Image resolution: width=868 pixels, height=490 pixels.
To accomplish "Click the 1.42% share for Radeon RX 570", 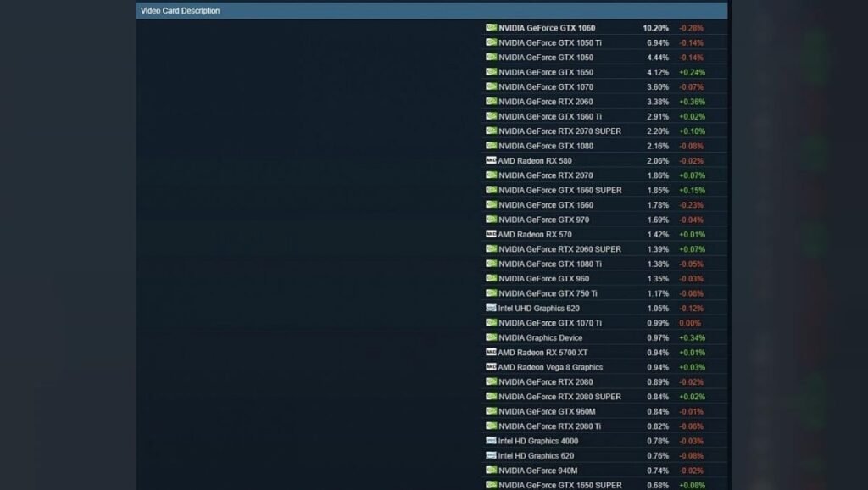I will click(x=658, y=234).
